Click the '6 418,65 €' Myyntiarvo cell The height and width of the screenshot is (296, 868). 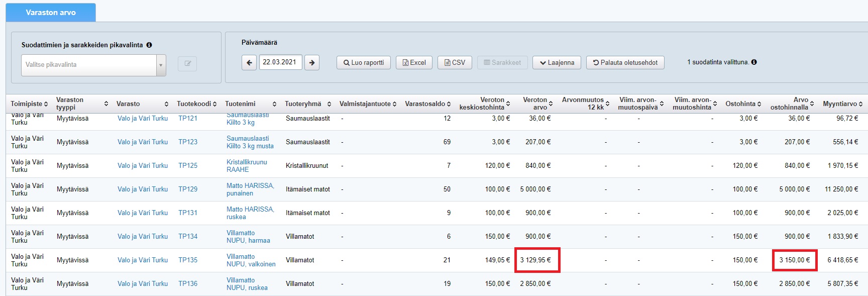pyautogui.click(x=843, y=260)
